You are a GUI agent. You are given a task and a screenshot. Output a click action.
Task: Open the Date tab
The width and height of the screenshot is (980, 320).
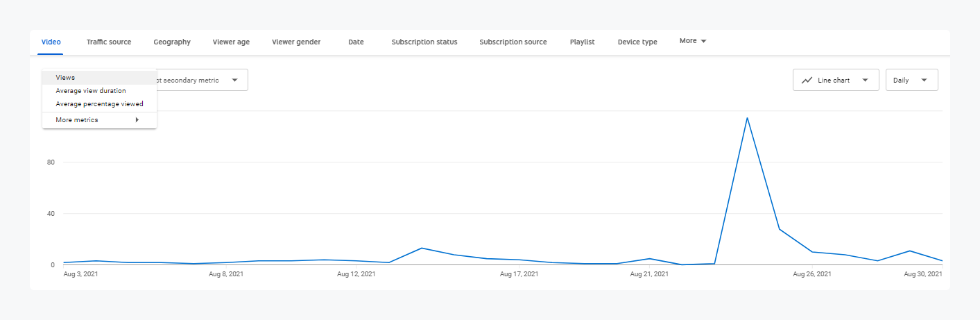[356, 42]
